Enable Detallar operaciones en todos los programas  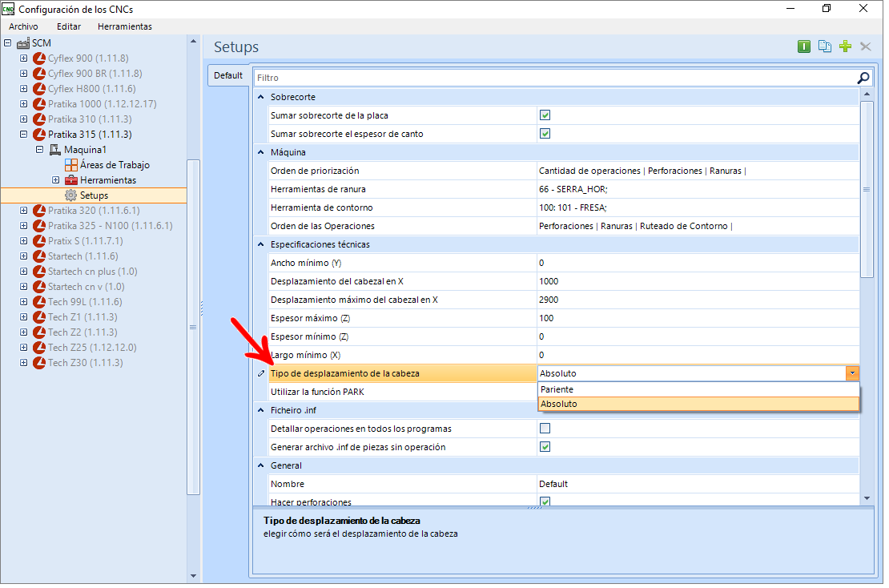(545, 429)
